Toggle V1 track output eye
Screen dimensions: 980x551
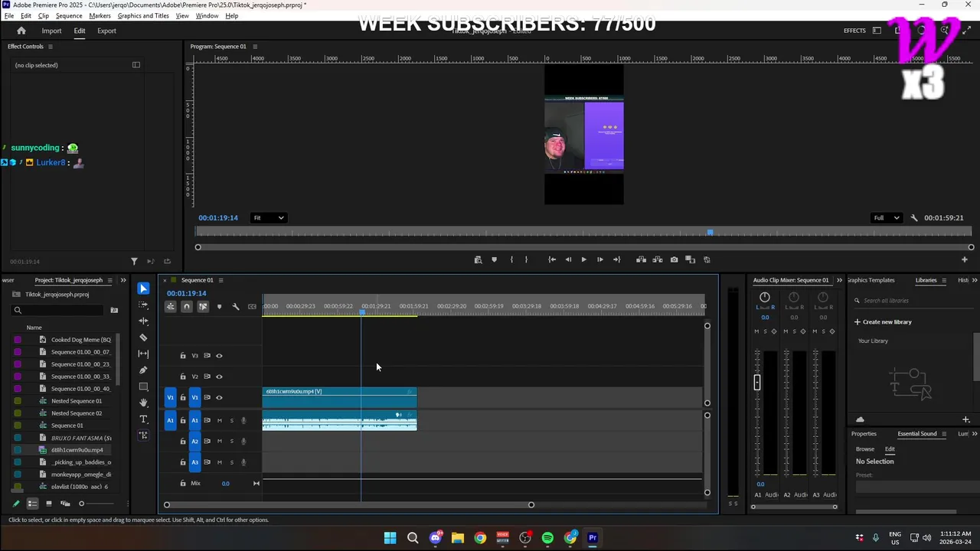[219, 398]
